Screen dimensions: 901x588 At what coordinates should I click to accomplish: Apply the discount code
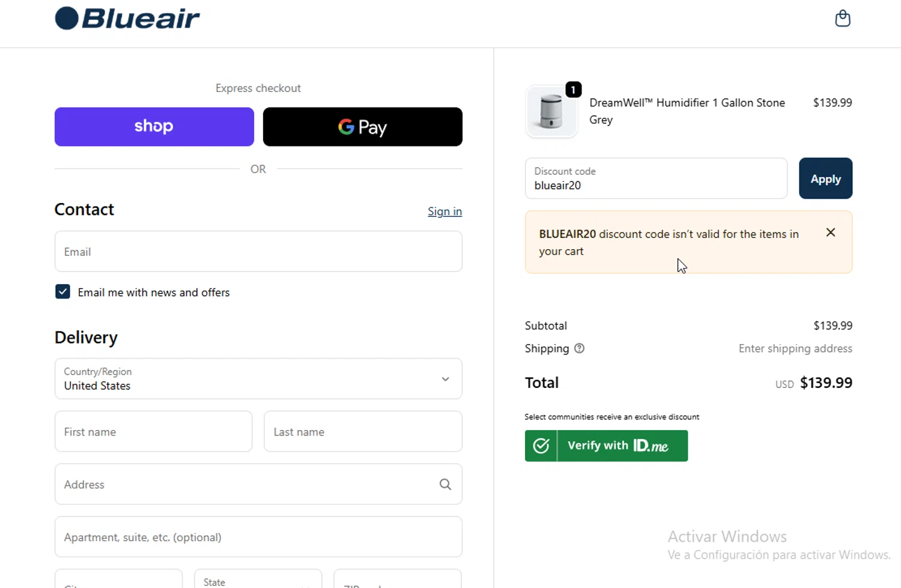click(825, 178)
